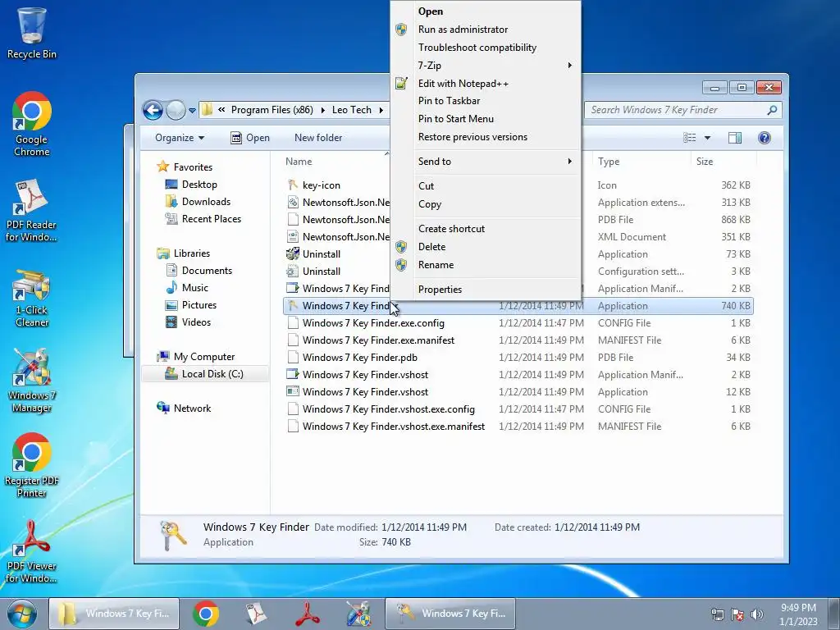Screen dimensions: 840x630
Task: Click the Explorer Back arrow button
Action: (153, 111)
